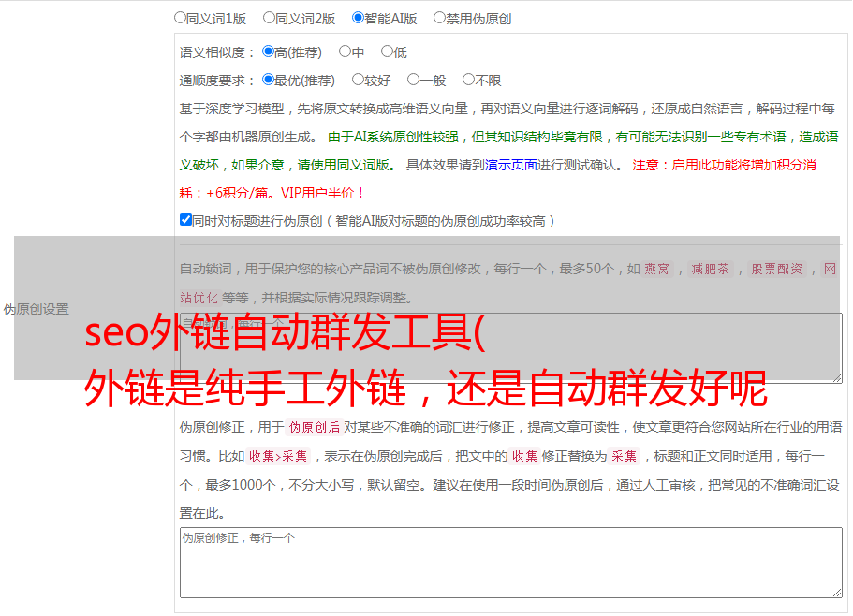
Task: Toggle 同时对标题进行伪原创 checkbox
Action: pos(185,220)
